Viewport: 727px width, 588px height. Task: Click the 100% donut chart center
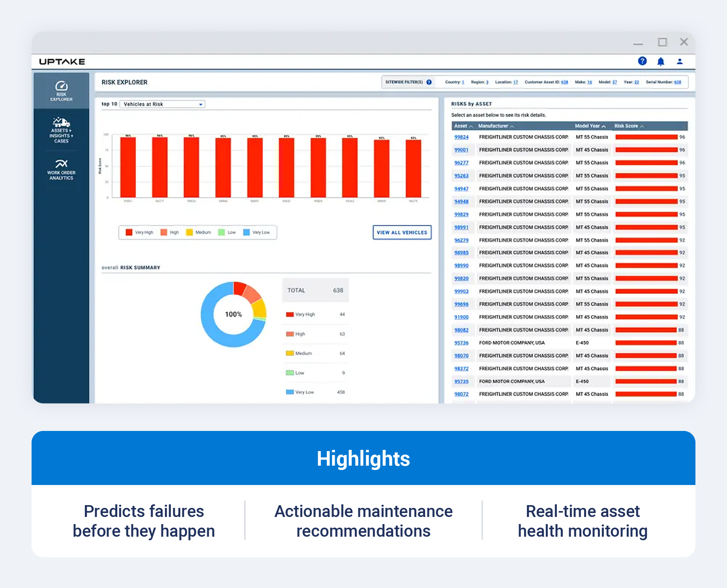[233, 314]
